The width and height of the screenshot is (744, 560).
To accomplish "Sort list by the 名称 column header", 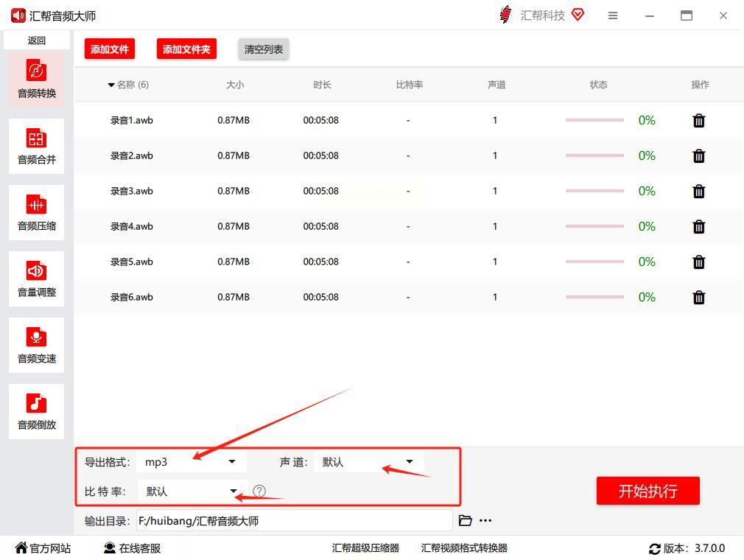I will (x=128, y=85).
